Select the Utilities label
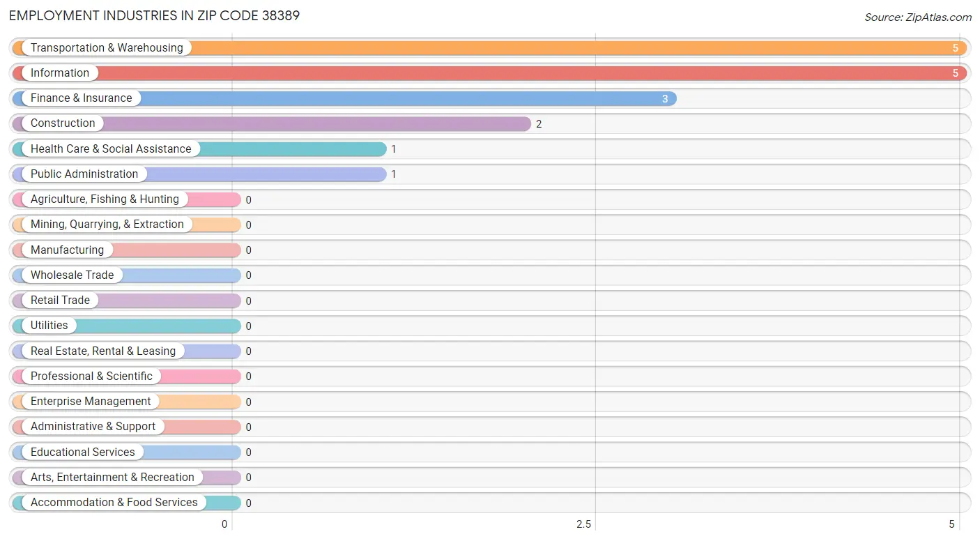The image size is (980, 541). (x=49, y=326)
